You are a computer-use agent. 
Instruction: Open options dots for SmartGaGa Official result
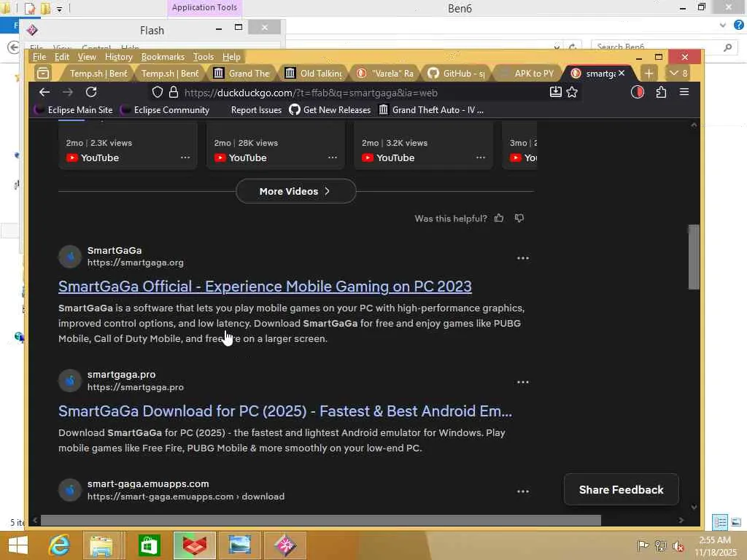522,258
